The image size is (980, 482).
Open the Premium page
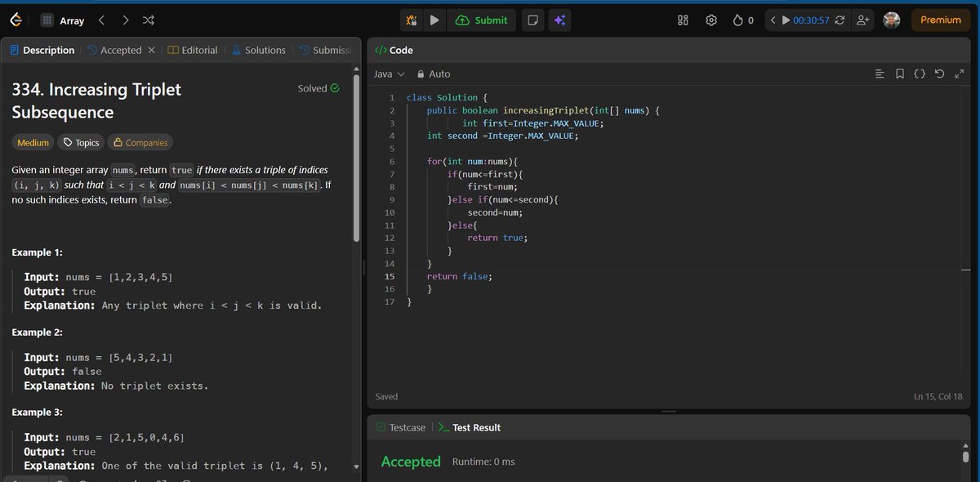[941, 20]
